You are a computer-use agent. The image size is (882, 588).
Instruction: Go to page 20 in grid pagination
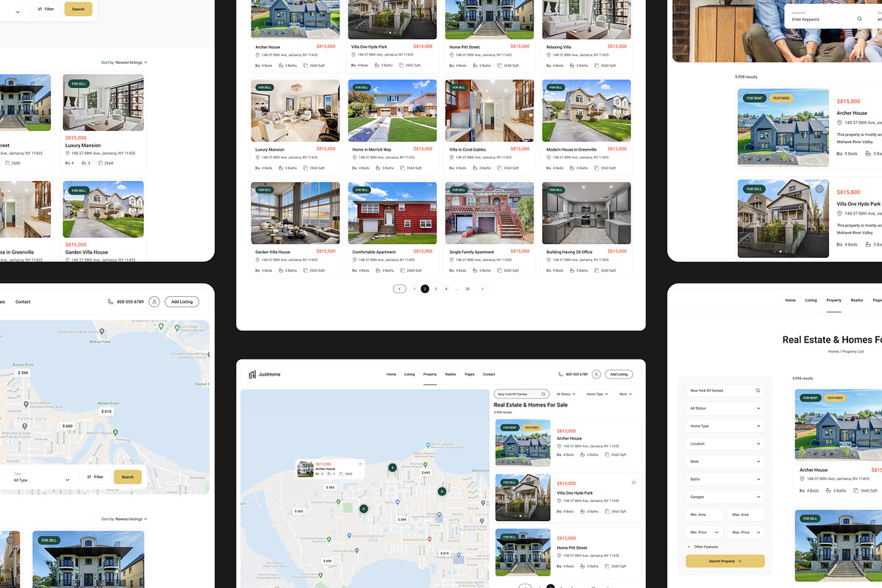[x=467, y=289]
